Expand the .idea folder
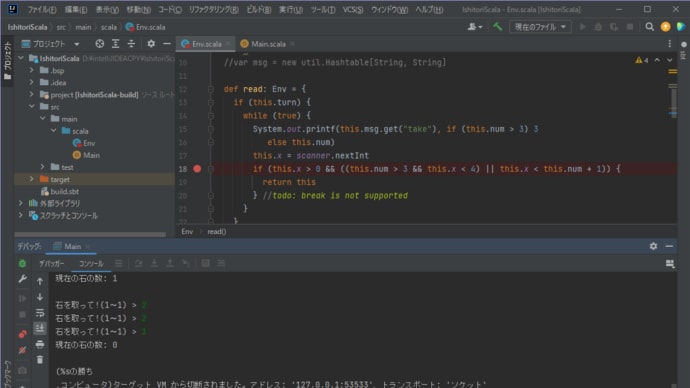The width and height of the screenshot is (690, 388). [31, 82]
